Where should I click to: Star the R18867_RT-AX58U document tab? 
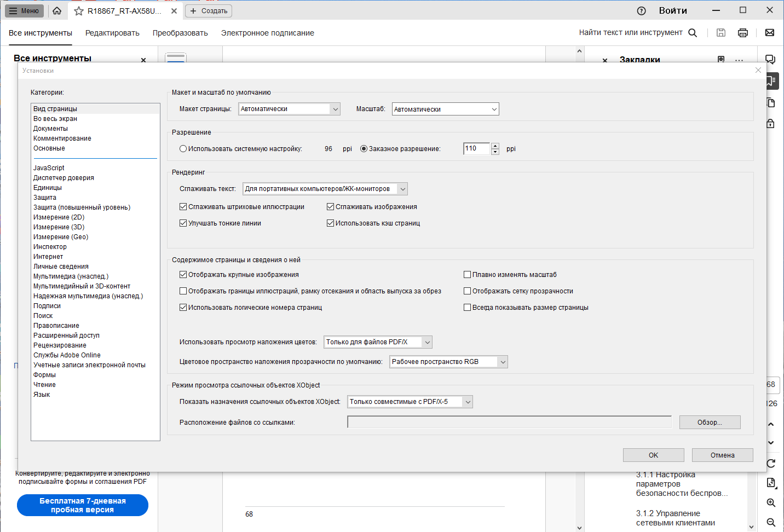(79, 11)
